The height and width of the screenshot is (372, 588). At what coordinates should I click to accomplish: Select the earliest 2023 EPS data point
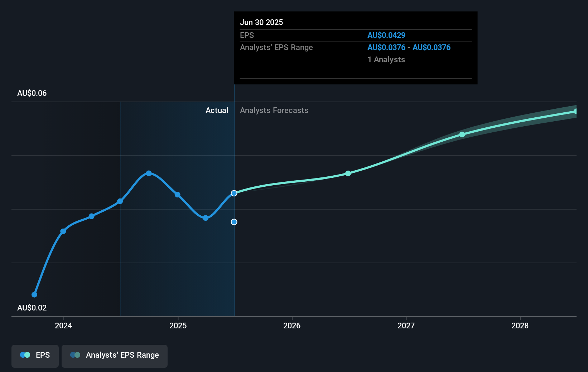point(34,294)
